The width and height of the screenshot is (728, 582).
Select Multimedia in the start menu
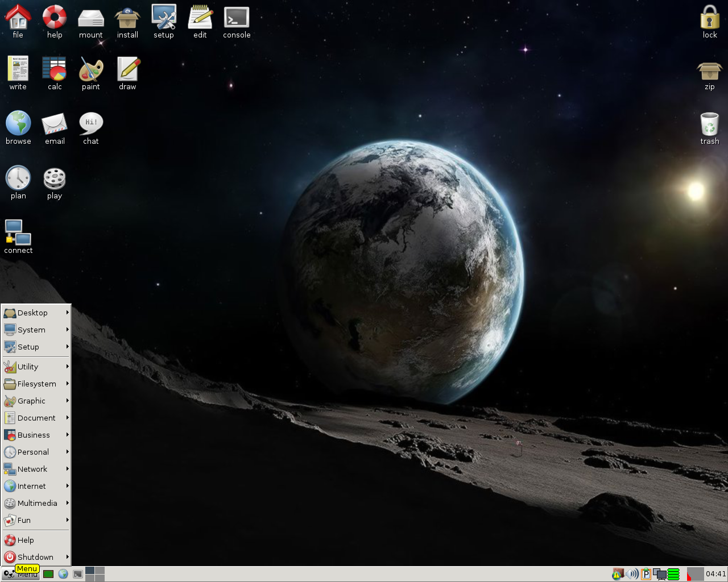pyautogui.click(x=36, y=503)
